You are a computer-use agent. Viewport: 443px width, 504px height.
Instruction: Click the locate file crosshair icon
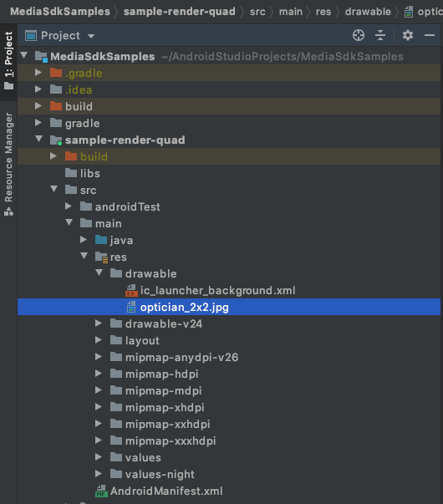click(359, 35)
